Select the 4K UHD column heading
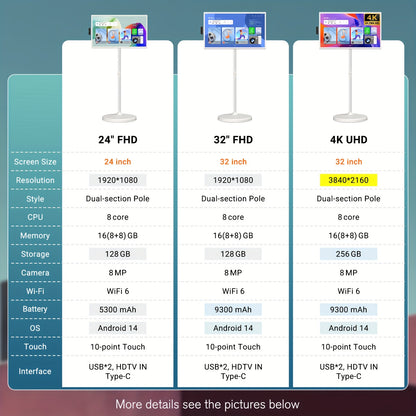This screenshot has width=416, height=416. 349,140
